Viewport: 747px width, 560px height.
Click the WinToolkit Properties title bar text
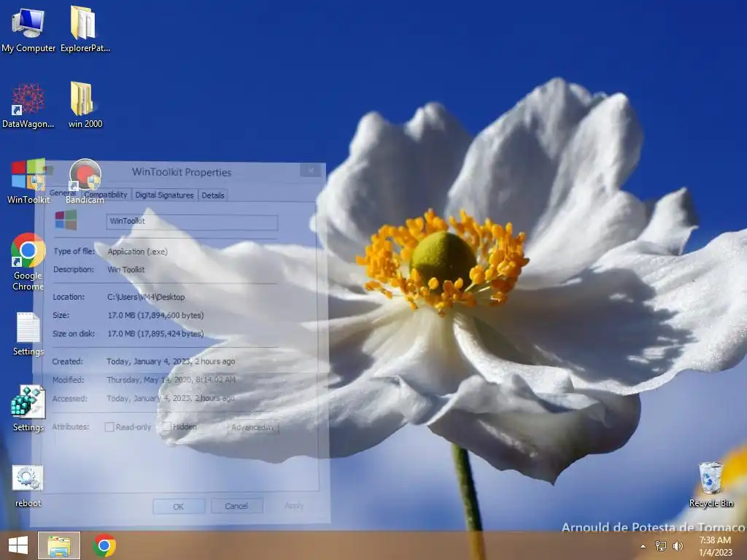pos(182,172)
